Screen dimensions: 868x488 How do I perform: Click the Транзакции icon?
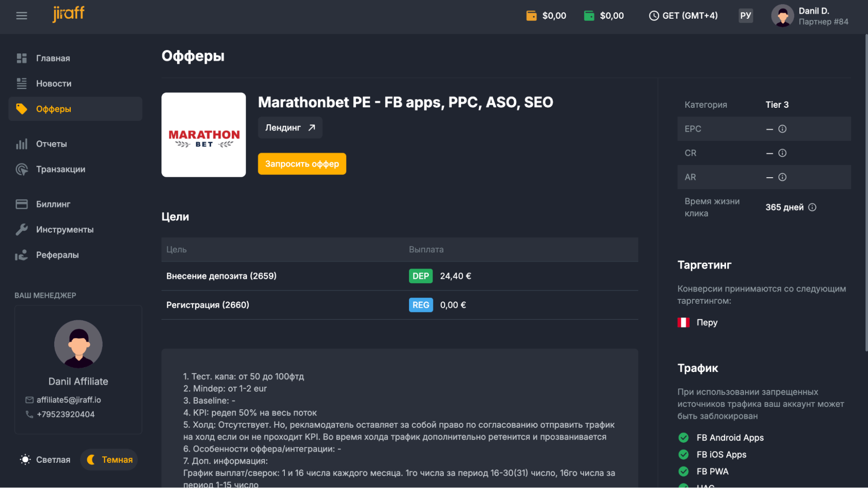coord(22,169)
